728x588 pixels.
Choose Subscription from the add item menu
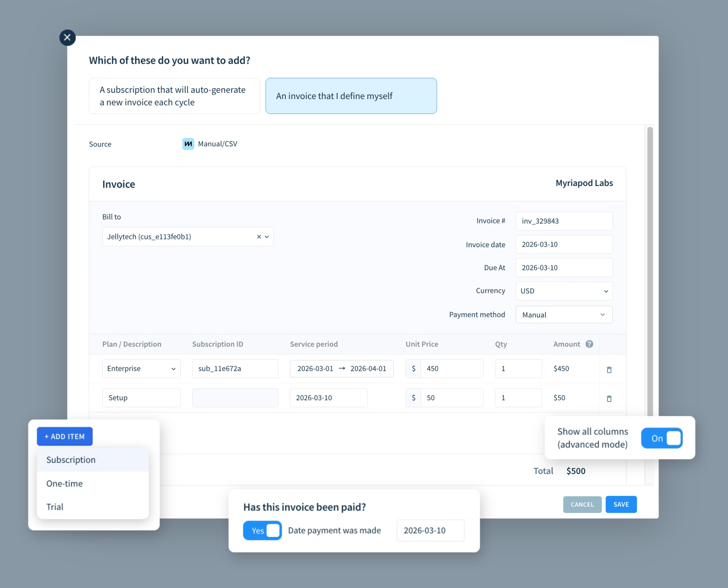[x=71, y=460]
